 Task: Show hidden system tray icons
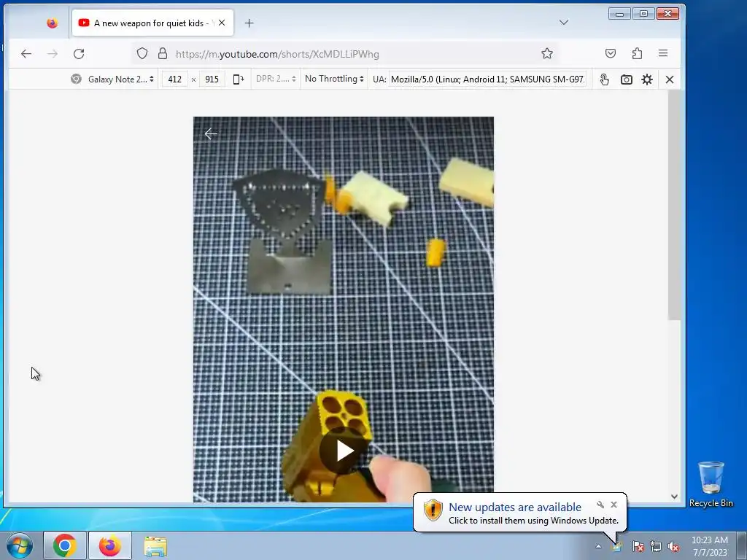(598, 546)
